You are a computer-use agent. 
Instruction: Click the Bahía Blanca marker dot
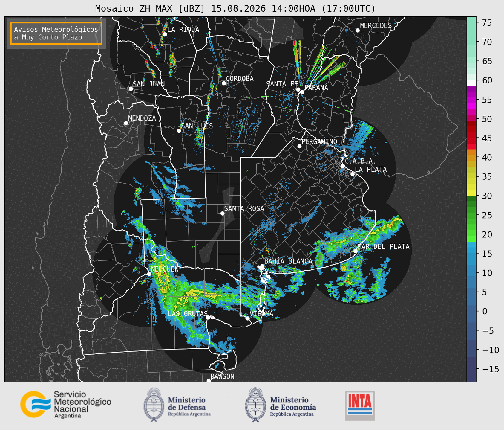(262, 266)
